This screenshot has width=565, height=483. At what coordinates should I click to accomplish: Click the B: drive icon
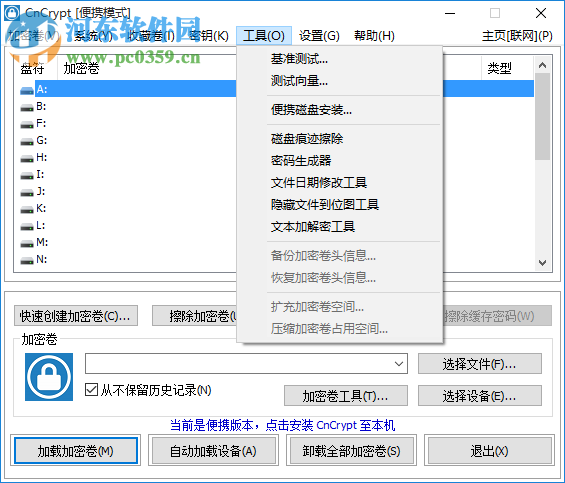point(27,107)
